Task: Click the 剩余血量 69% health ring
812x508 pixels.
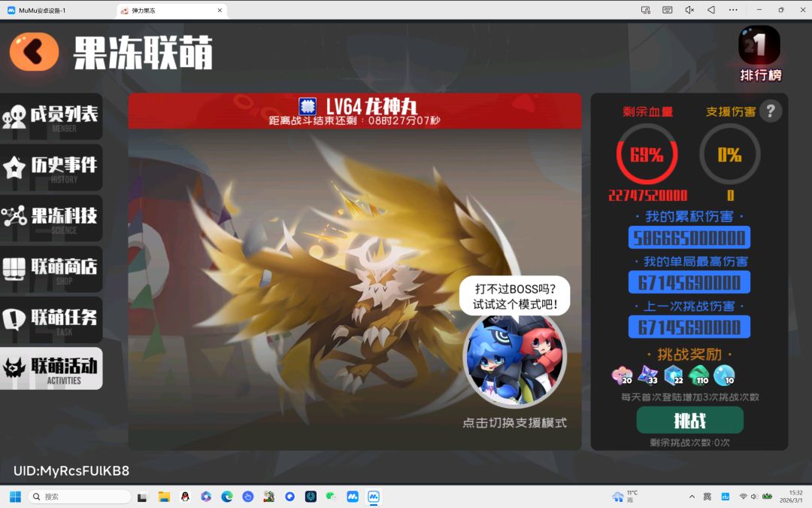Action: (647, 154)
